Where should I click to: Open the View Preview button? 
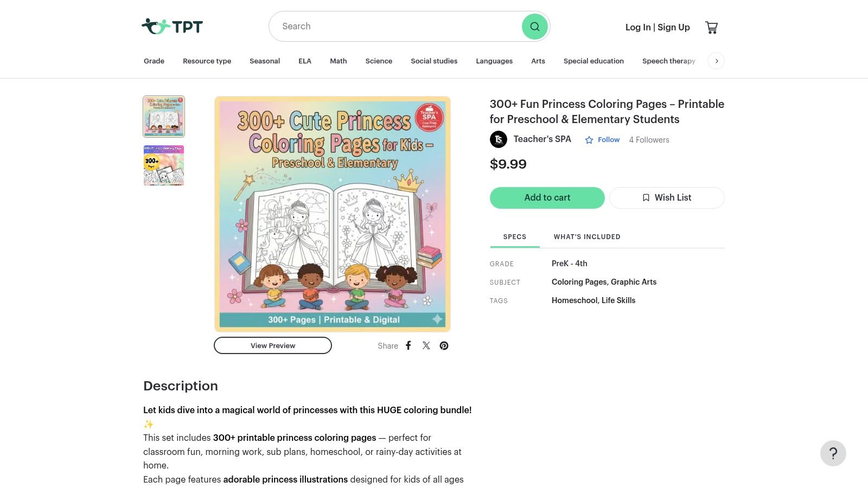point(272,345)
